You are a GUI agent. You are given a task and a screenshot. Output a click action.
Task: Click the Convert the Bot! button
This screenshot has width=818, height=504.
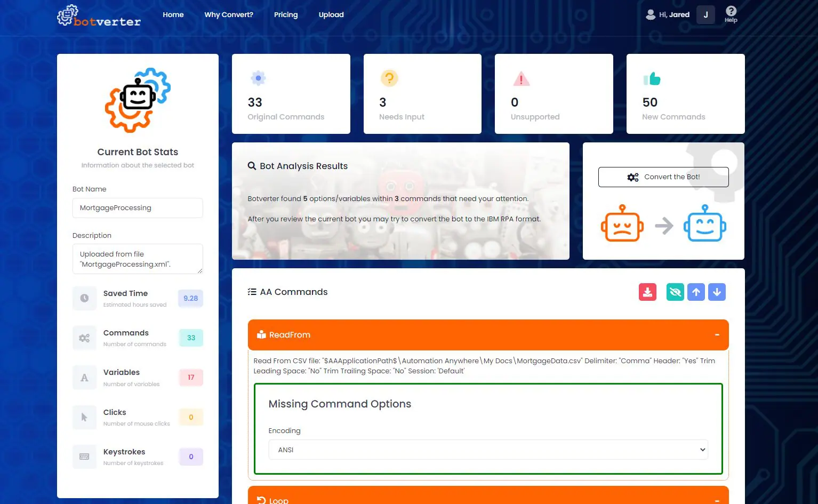tap(663, 177)
